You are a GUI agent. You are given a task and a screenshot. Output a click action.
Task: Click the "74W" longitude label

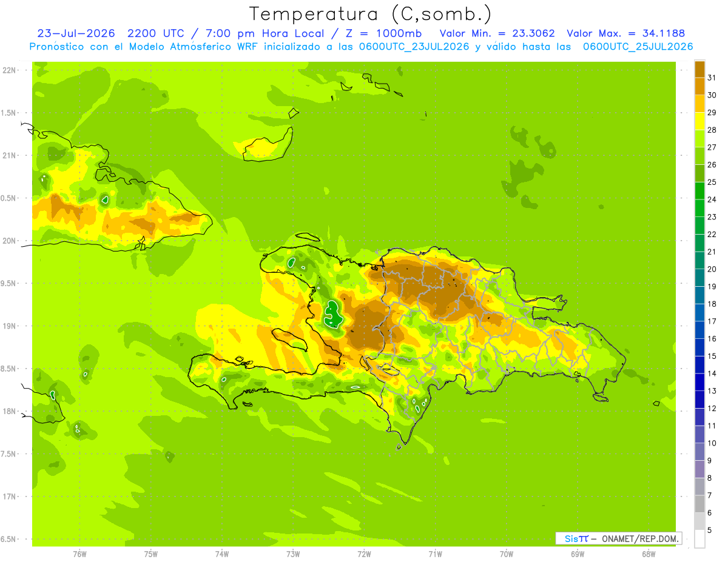222,554
